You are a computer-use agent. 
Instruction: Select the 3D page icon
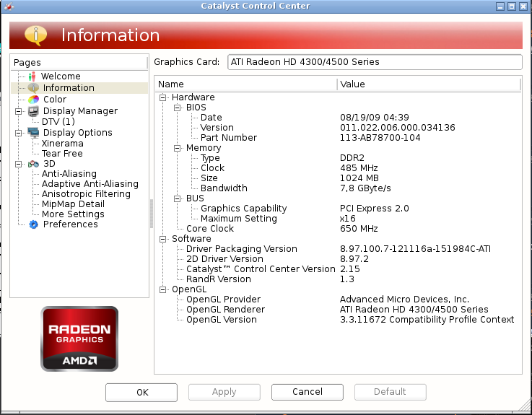point(33,165)
